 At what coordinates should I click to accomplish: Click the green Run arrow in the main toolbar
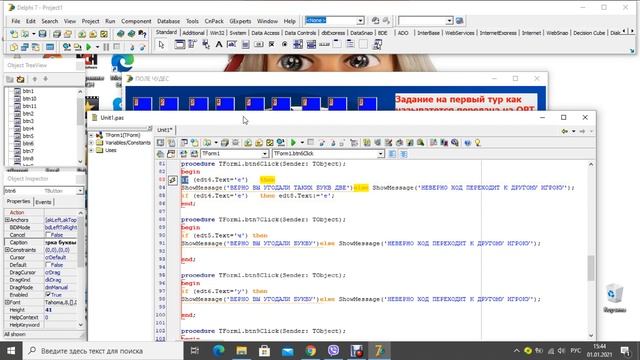(89, 47)
